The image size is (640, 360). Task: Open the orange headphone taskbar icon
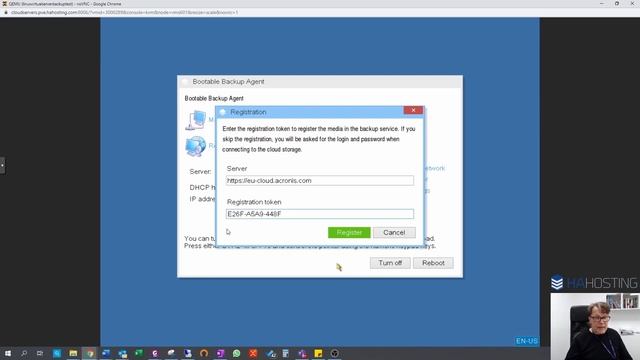click(204, 353)
